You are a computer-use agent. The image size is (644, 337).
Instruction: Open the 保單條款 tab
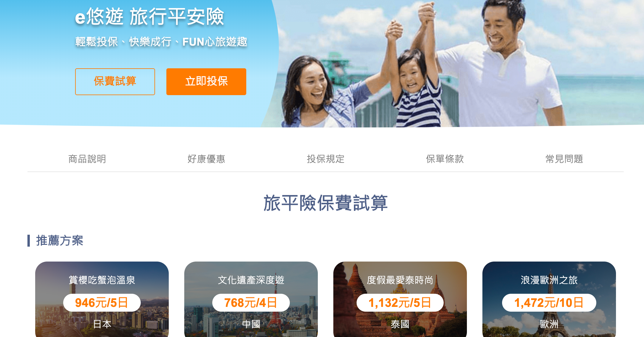(445, 159)
